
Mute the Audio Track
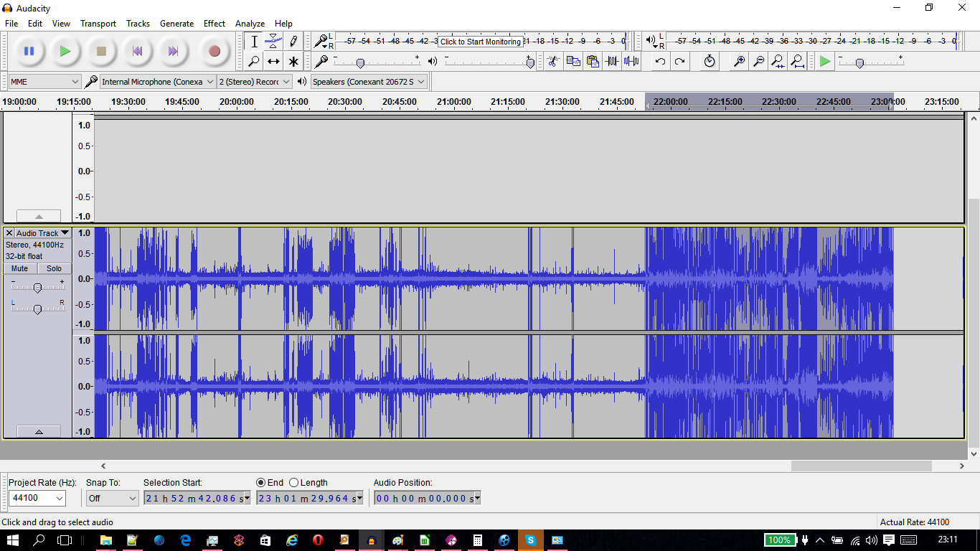pyautogui.click(x=20, y=268)
